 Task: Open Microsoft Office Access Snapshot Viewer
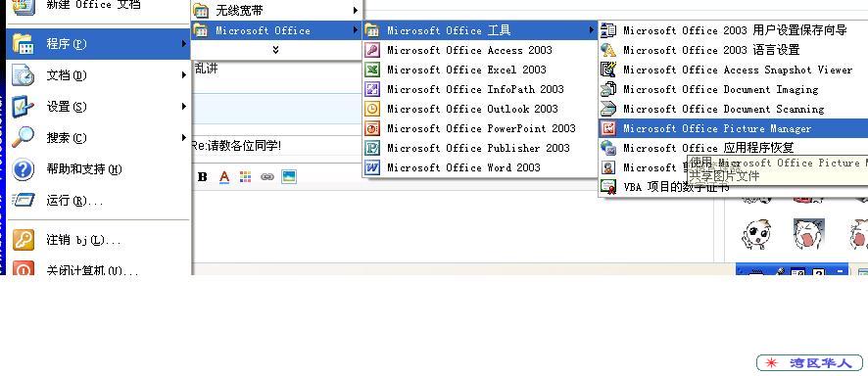click(734, 70)
